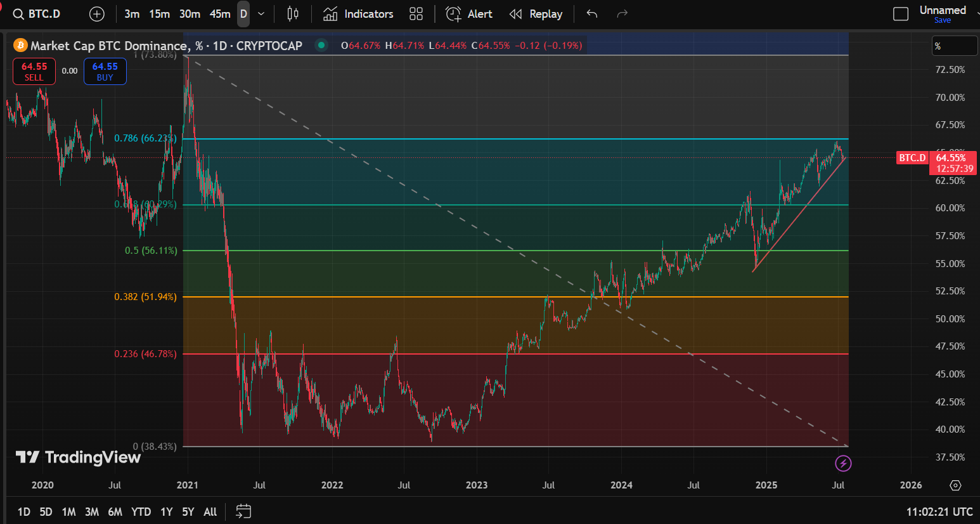Viewport: 980px width, 524px height.
Task: Click the redo arrow icon
Action: pos(622,14)
